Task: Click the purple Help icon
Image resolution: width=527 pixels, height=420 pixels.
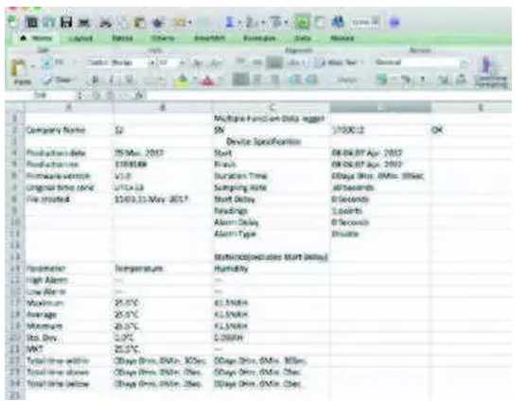Action: pos(394,23)
